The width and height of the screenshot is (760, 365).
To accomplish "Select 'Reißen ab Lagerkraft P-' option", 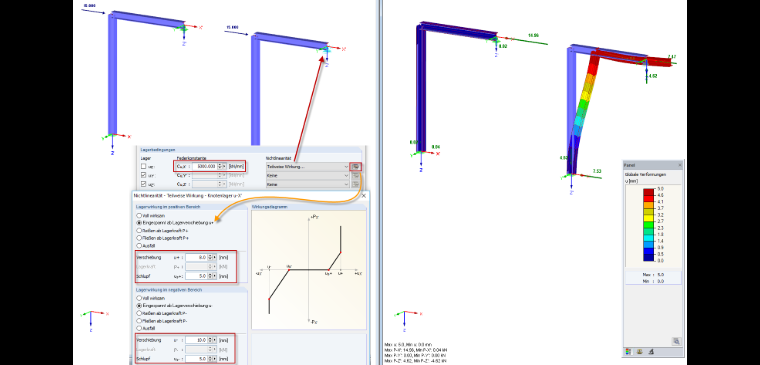I will coord(140,314).
